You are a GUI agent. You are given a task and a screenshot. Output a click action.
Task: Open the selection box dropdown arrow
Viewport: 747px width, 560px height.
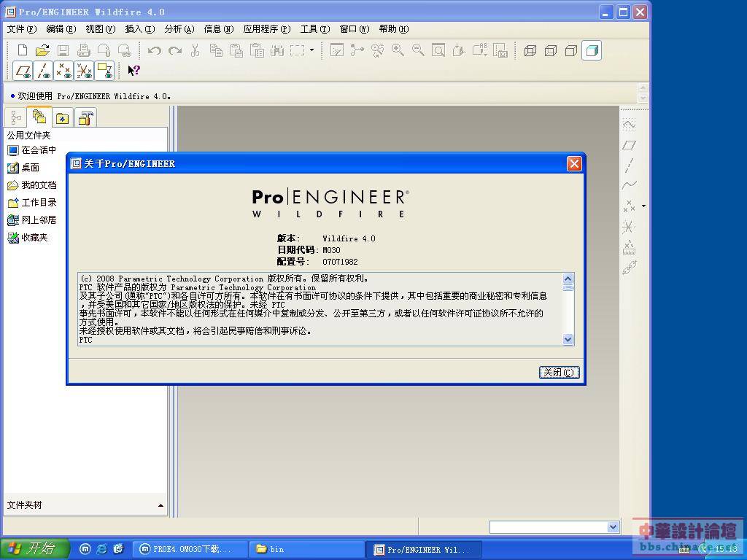[312, 50]
